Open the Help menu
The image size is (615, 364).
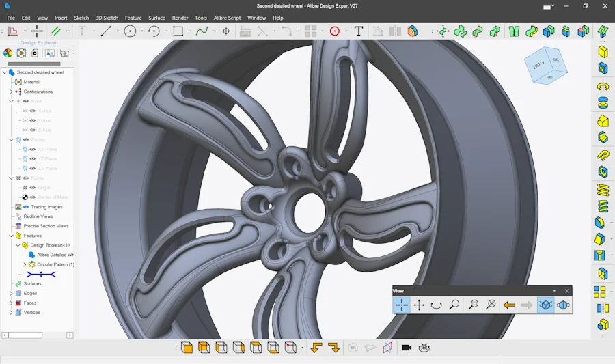[278, 18]
